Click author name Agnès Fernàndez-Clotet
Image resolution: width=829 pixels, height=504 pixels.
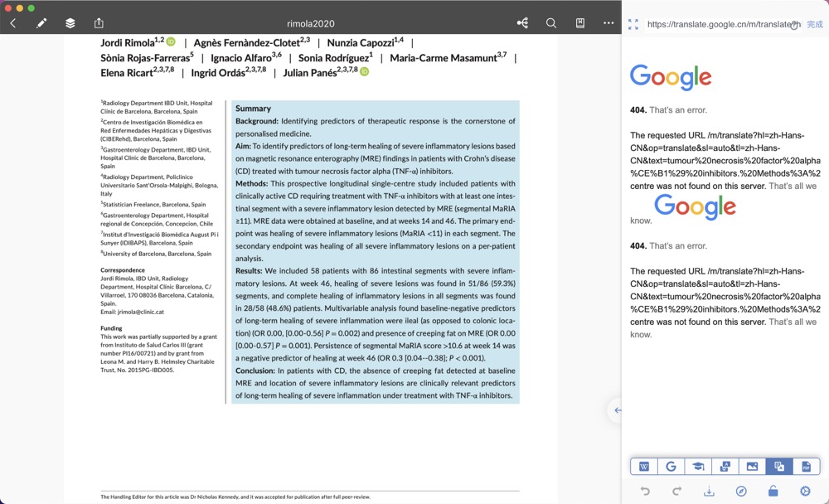pos(246,43)
